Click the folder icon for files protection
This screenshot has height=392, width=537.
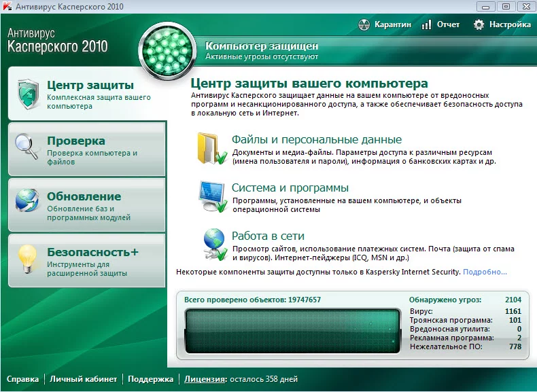click(212, 149)
